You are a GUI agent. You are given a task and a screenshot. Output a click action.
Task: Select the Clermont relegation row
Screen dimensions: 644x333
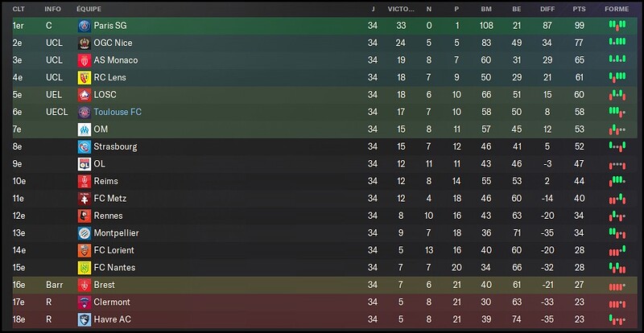tap(325, 302)
